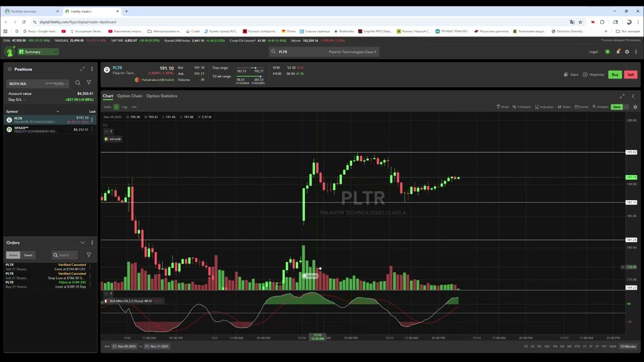This screenshot has width=644, height=362.
Task: Switch to the Chart tab
Action: click(x=108, y=96)
